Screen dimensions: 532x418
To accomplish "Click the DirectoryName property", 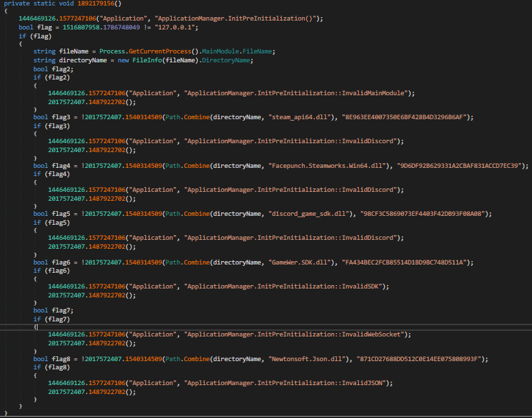I will click(226, 60).
